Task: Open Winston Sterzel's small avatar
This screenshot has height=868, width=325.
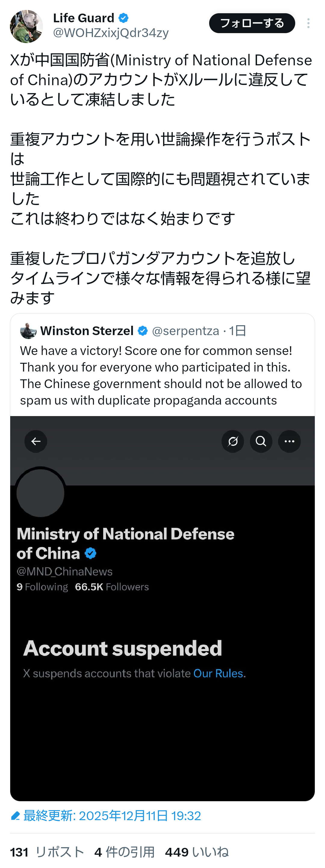Action: click(x=28, y=331)
